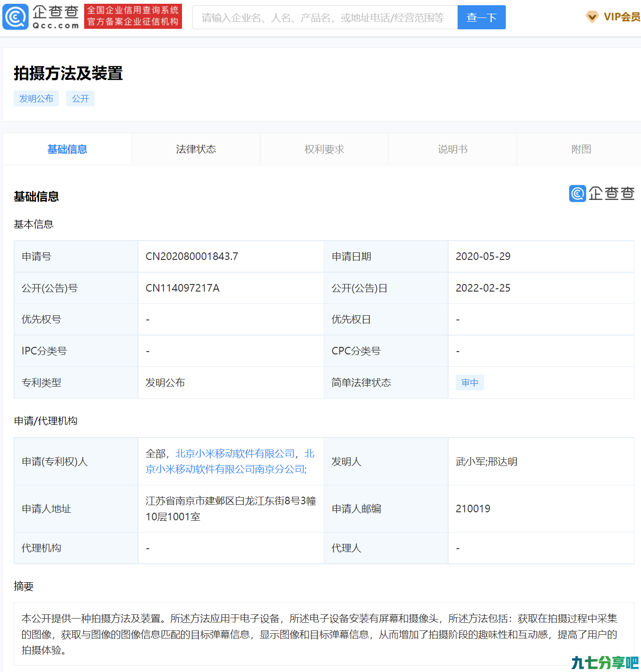Viewport: 641px width, 672px height.
Task: Click the VIP会员 diamond icon
Action: [x=592, y=17]
